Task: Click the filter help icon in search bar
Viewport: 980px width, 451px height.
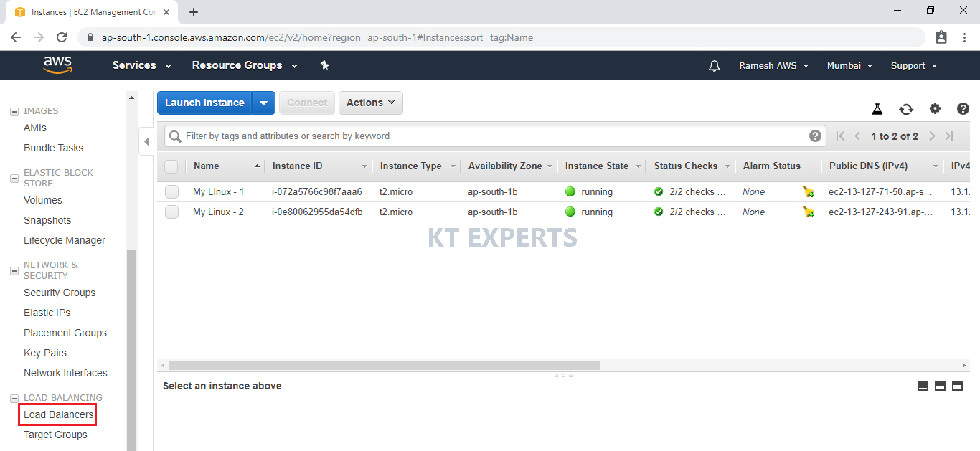Action: 815,136
